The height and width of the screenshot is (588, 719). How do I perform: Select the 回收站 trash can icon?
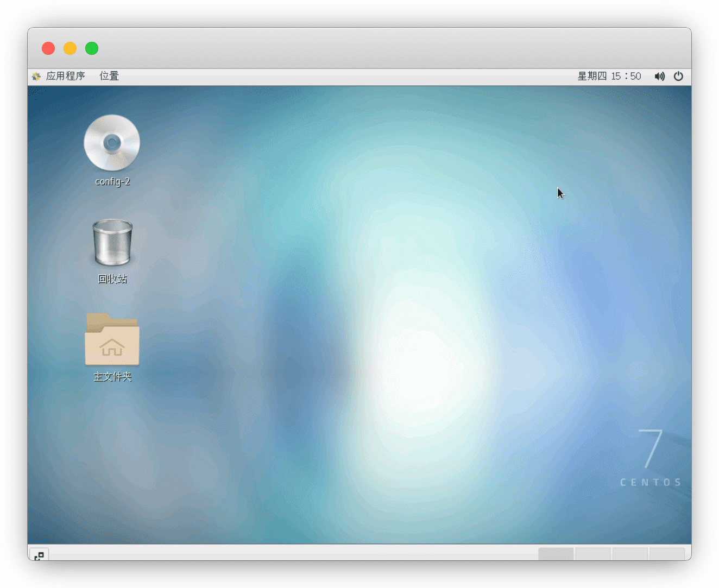point(112,243)
